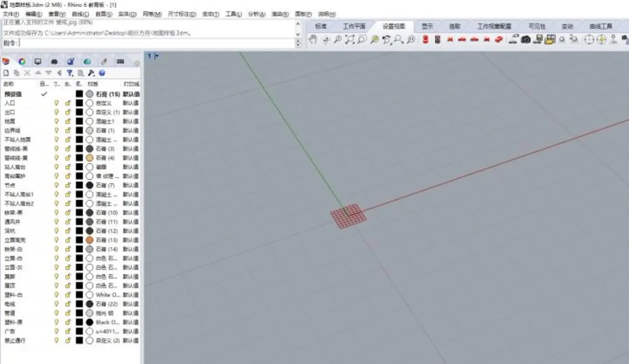
Task: Click the Named Views folder icon
Action: click(x=550, y=40)
